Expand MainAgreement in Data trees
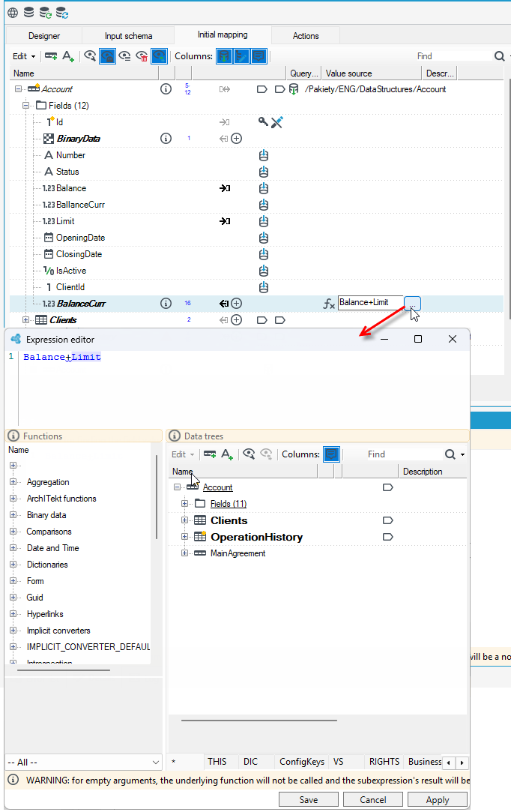Screen dimensions: 511x812 (184, 553)
